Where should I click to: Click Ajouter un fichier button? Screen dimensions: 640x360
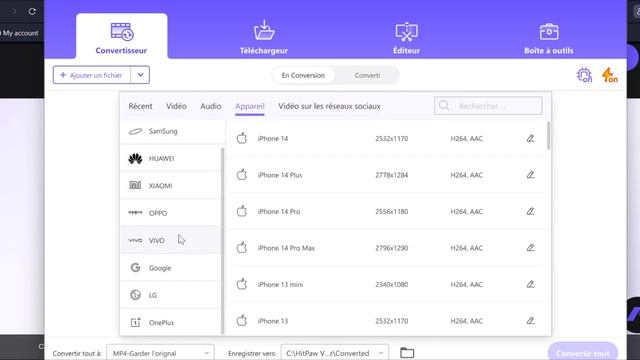(92, 75)
